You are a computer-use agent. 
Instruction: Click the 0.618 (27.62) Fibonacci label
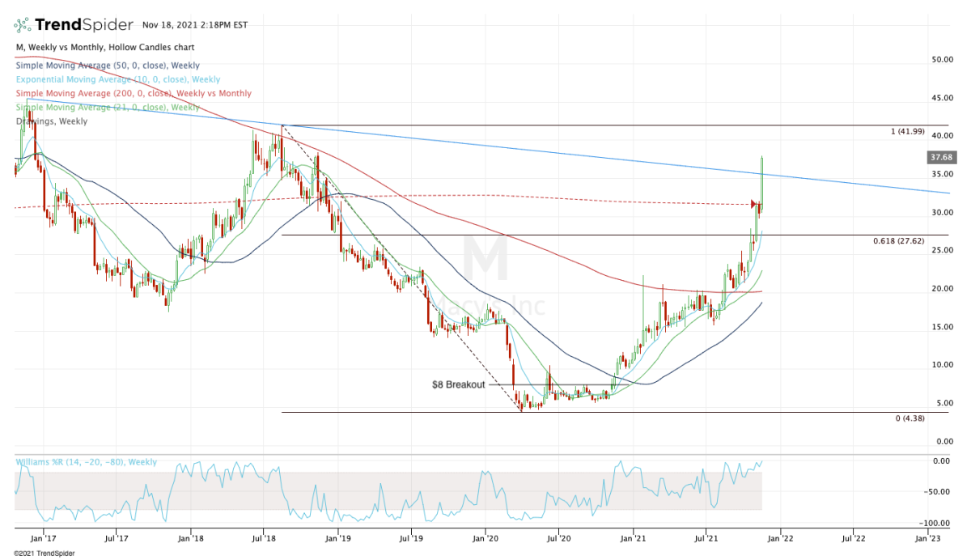(898, 241)
